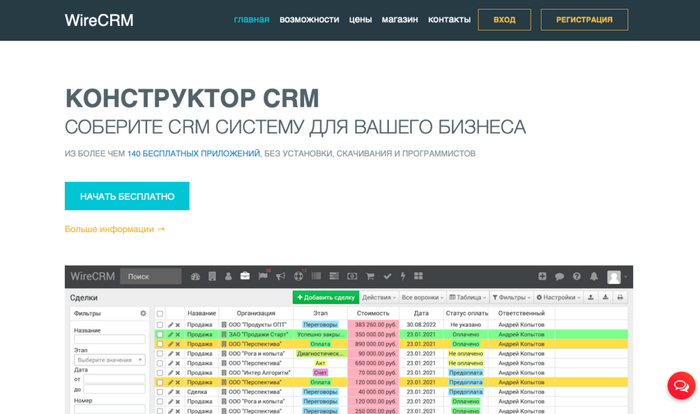Open the apps grid icon in the app toolbar
Viewport: 700px width, 414px height.
418,276
